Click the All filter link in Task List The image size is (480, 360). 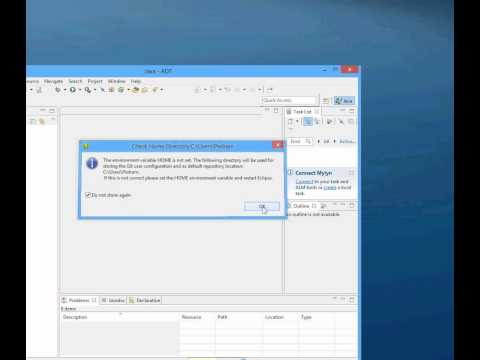point(326,141)
